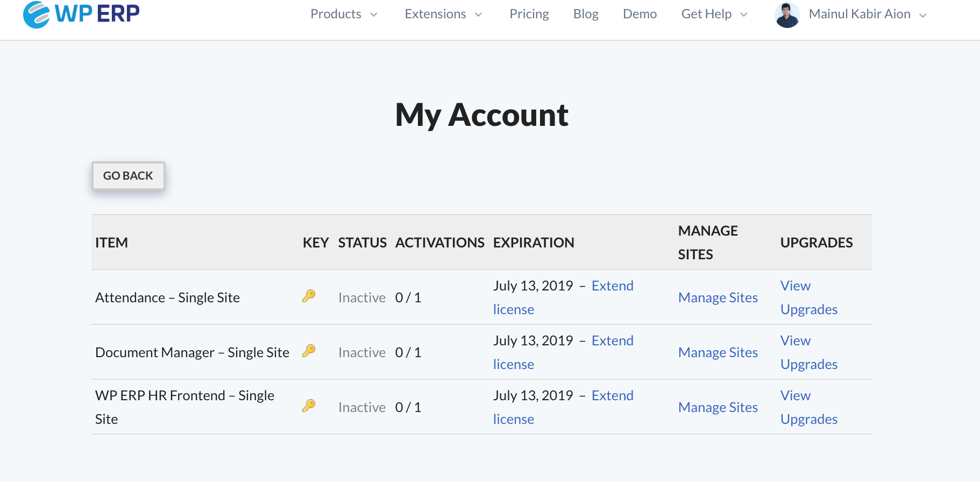
Task: Extend license for Attendance – Single Site
Action: pyautogui.click(x=563, y=297)
